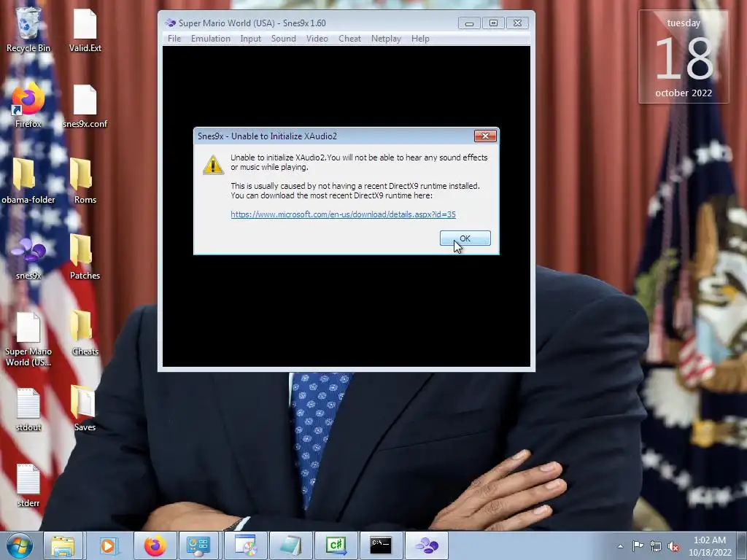Open the Video menu
Viewport: 747px width, 560px height.
(317, 39)
